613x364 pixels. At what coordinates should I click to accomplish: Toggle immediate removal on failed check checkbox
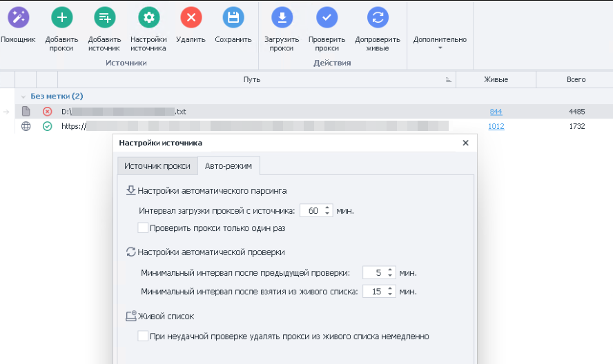[x=143, y=336]
